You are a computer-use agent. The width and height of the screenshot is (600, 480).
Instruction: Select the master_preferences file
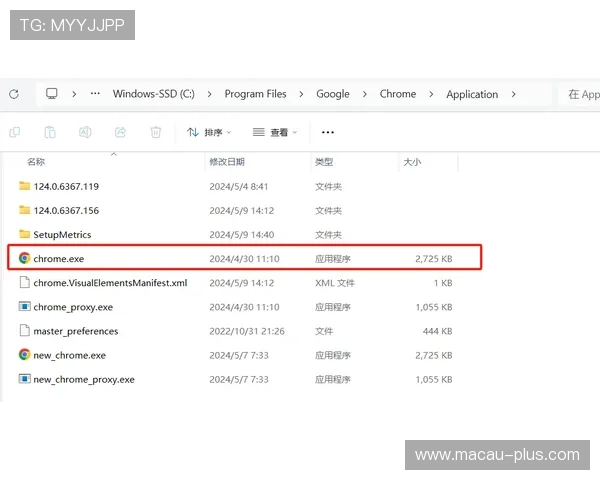75,331
